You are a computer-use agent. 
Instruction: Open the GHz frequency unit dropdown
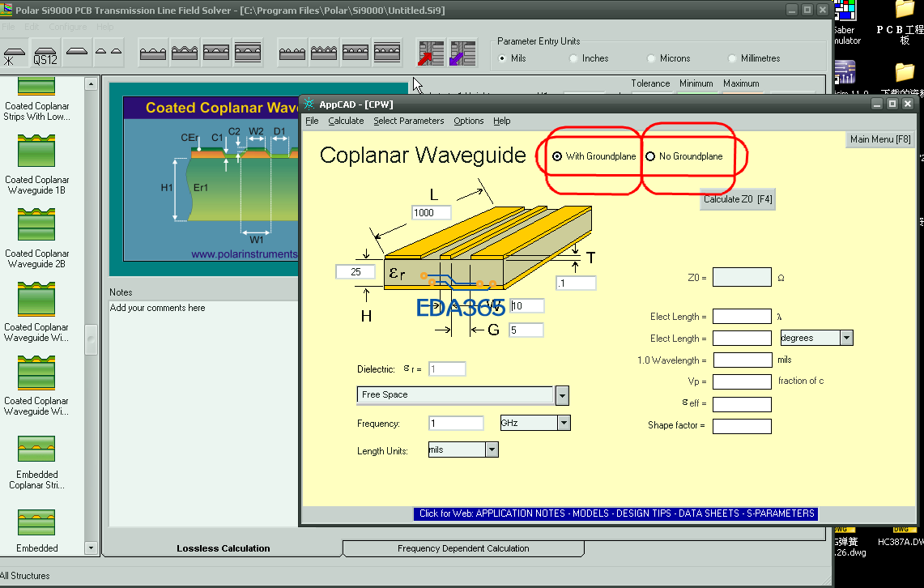coord(564,424)
